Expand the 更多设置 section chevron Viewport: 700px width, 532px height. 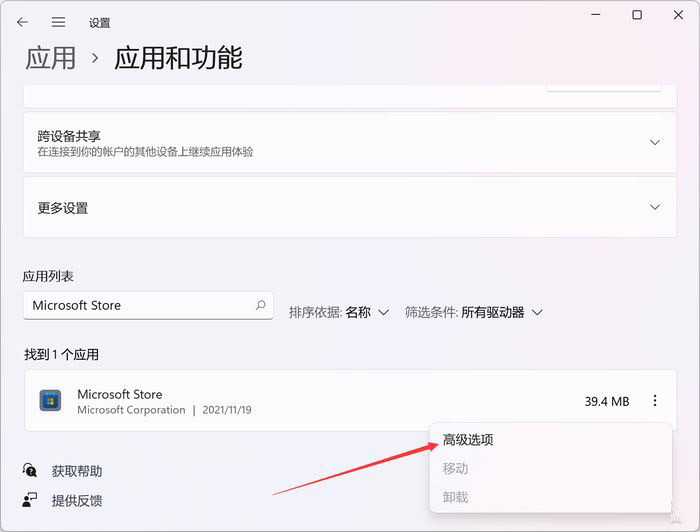point(654,207)
